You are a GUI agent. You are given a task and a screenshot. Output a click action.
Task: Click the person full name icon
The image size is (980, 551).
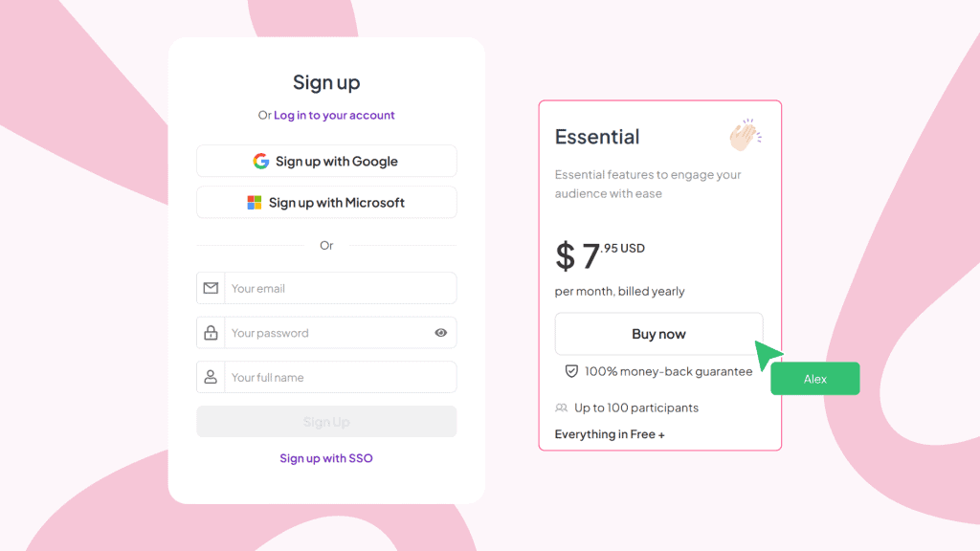click(211, 377)
